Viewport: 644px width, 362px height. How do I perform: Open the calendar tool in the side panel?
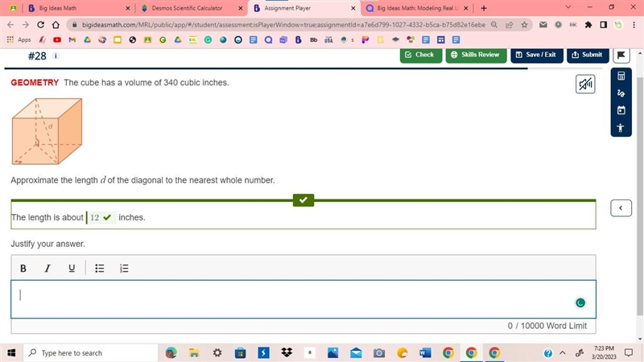pos(621,110)
